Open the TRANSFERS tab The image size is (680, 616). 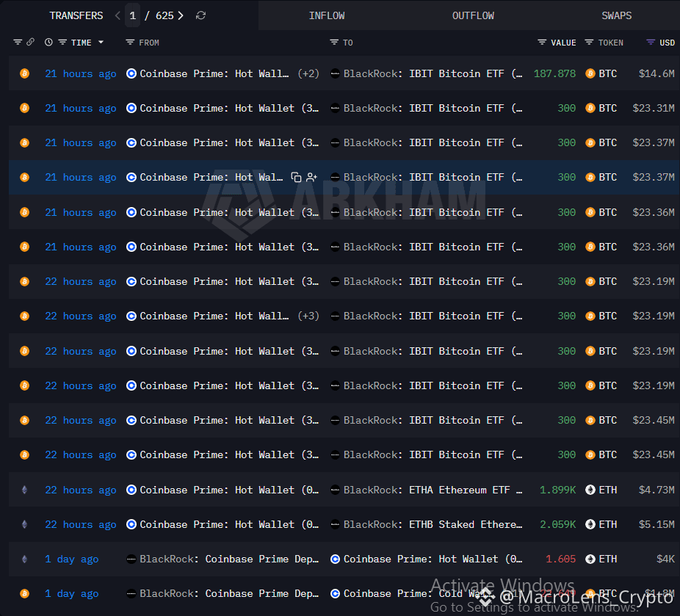76,15
